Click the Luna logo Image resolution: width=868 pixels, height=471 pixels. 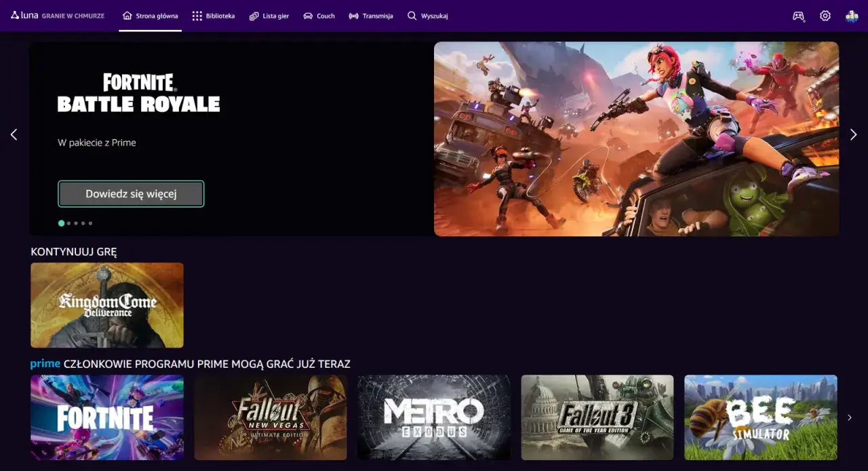(x=24, y=15)
